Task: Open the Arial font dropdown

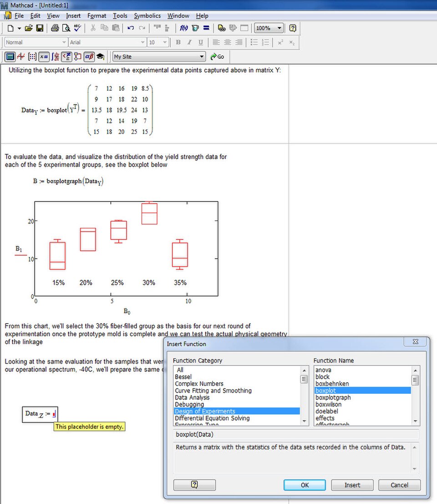Action: pyautogui.click(x=142, y=42)
